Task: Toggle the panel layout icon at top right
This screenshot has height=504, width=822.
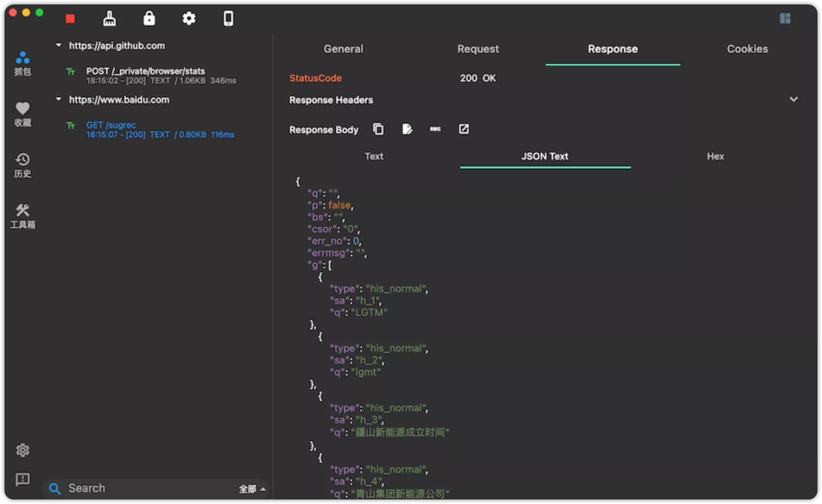Action: click(785, 19)
